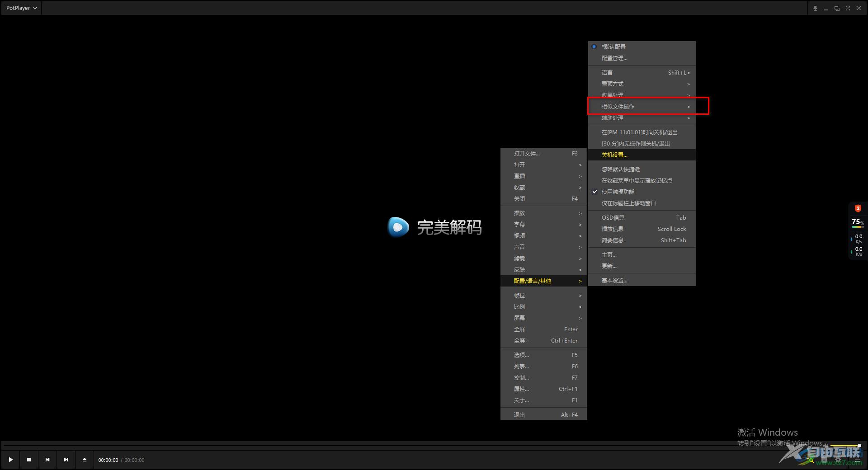Image resolution: width=868 pixels, height=470 pixels.
Task: Show 简要信息 Shift+Tab entry
Action: 642,240
